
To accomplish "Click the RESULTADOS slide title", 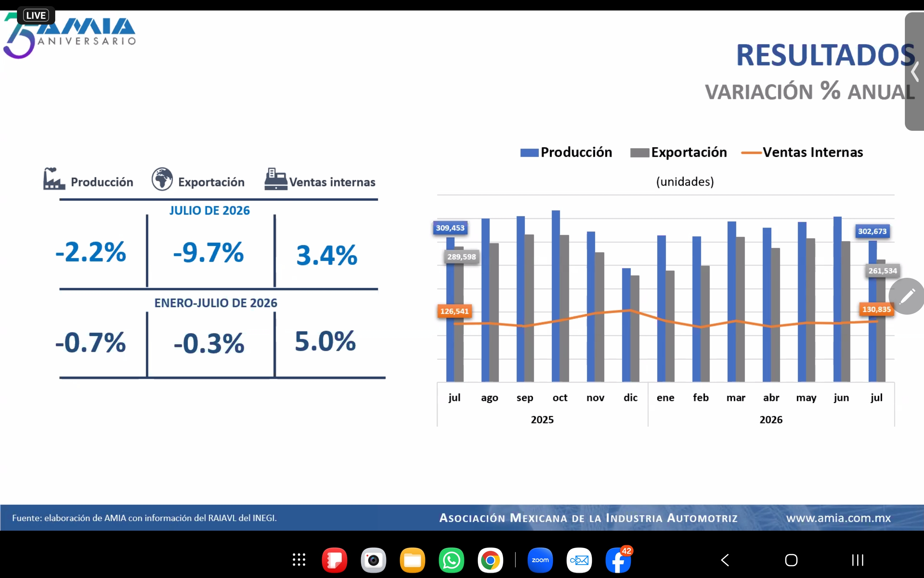I will [x=825, y=55].
